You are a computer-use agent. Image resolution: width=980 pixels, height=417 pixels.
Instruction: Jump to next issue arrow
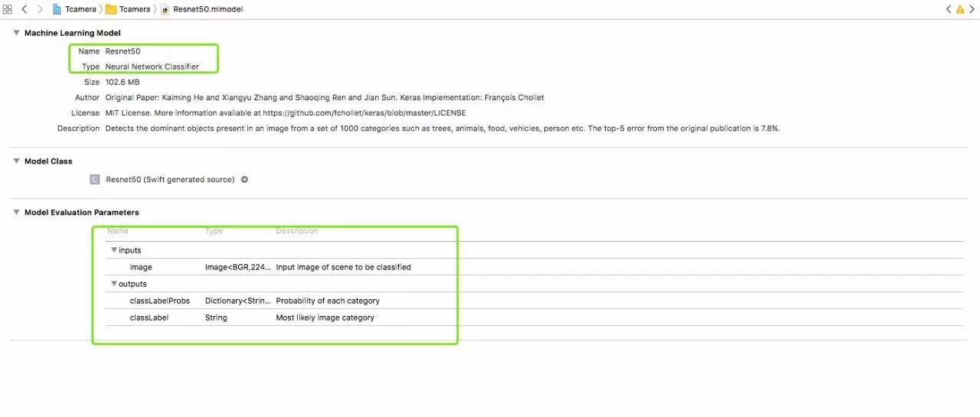coord(972,9)
